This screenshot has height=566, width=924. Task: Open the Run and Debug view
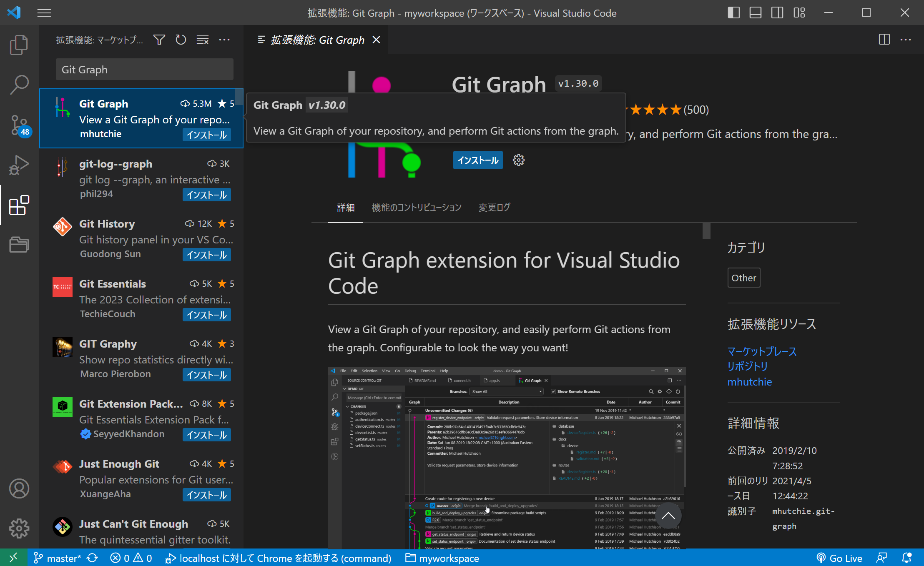[19, 165]
